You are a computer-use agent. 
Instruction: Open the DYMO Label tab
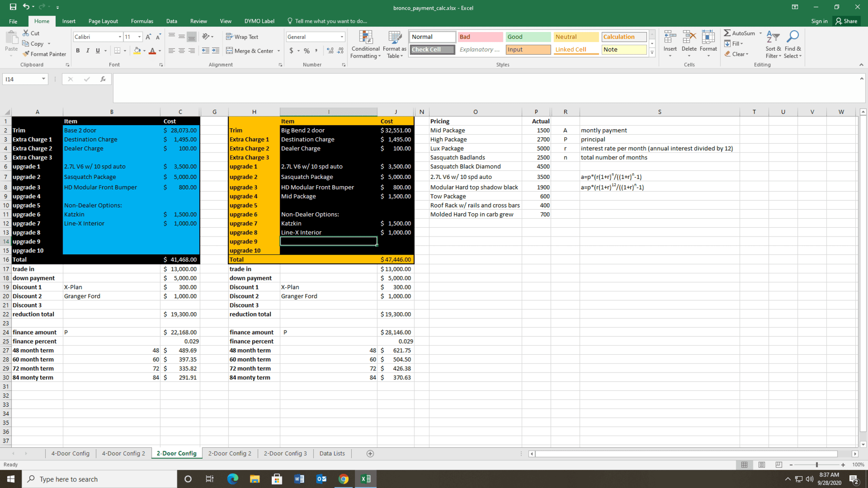[x=259, y=21]
